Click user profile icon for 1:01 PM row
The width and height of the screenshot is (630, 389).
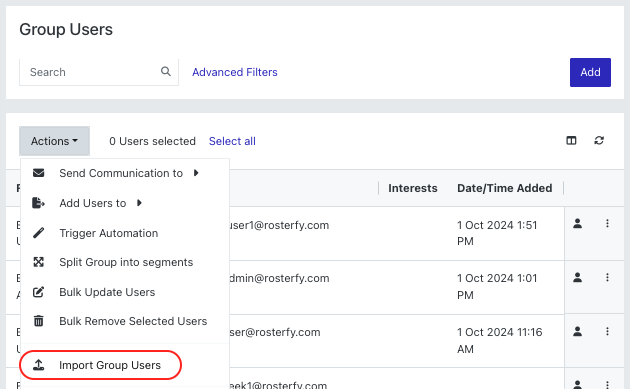pyautogui.click(x=577, y=277)
